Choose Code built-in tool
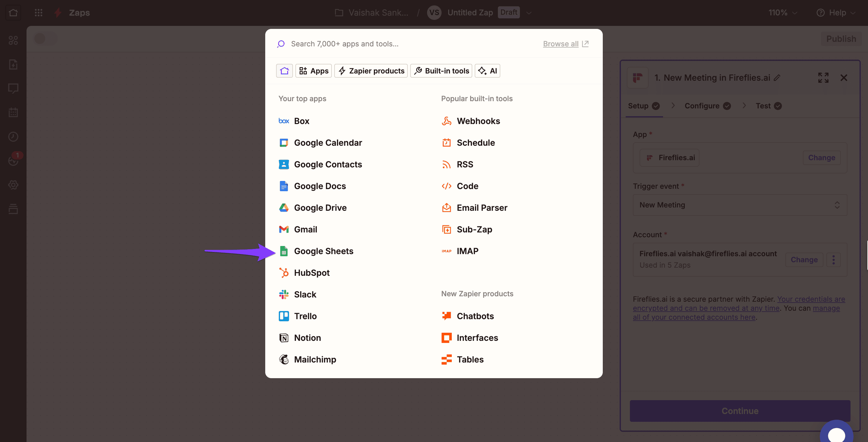 [460, 186]
